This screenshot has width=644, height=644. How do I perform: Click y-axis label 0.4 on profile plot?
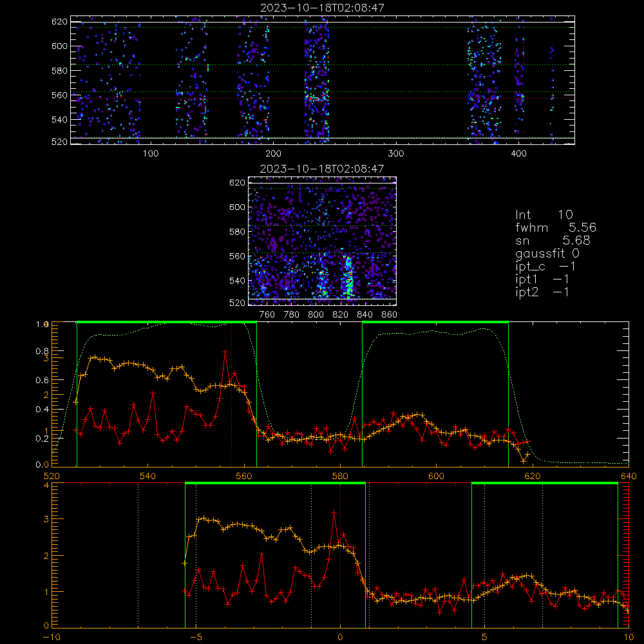(43, 410)
